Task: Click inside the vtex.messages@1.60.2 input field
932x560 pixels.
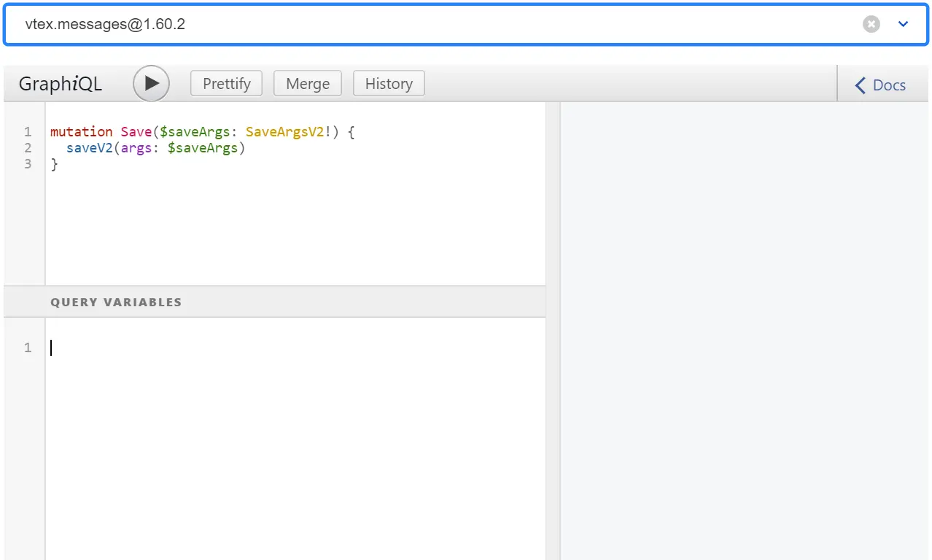Action: click(x=292, y=24)
